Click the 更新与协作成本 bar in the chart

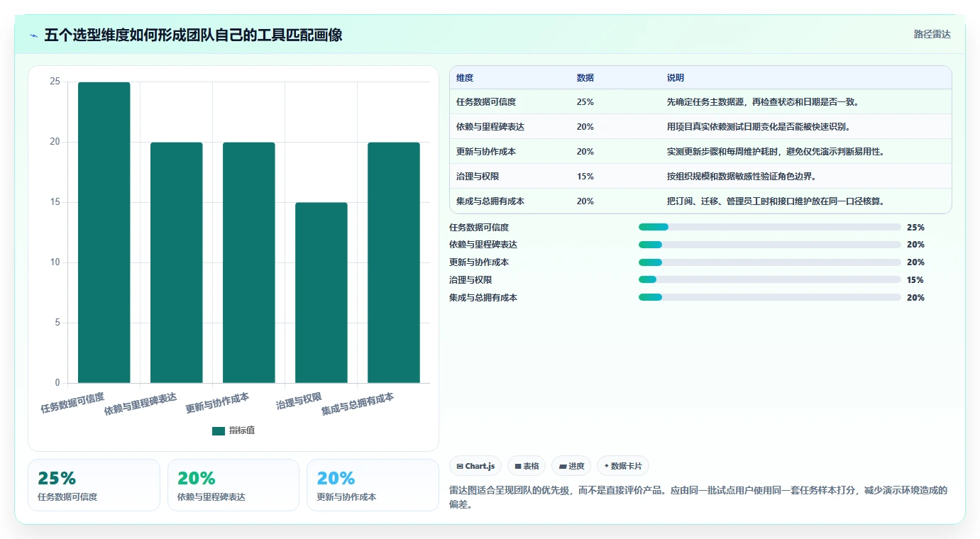tap(249, 262)
